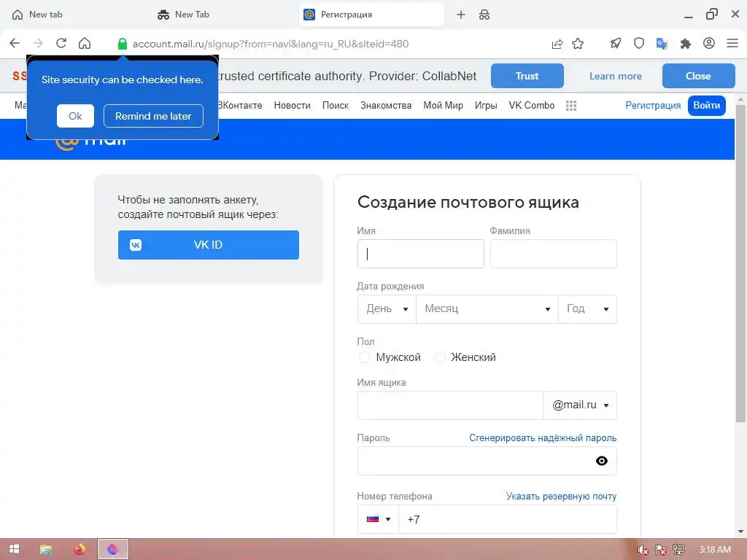This screenshot has height=560, width=747.
Task: Open the all projects grid icon
Action: pyautogui.click(x=571, y=106)
